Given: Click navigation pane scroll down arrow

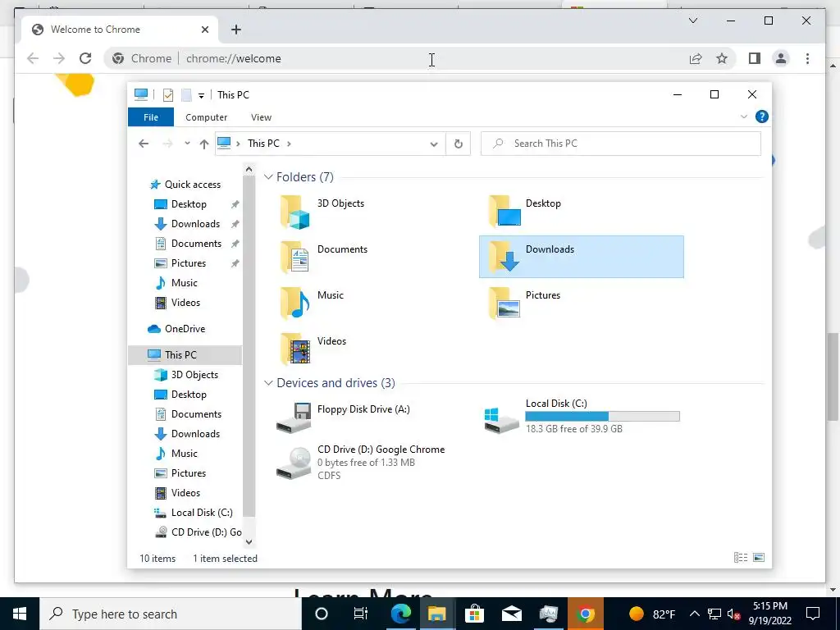Looking at the screenshot, I should [249, 541].
